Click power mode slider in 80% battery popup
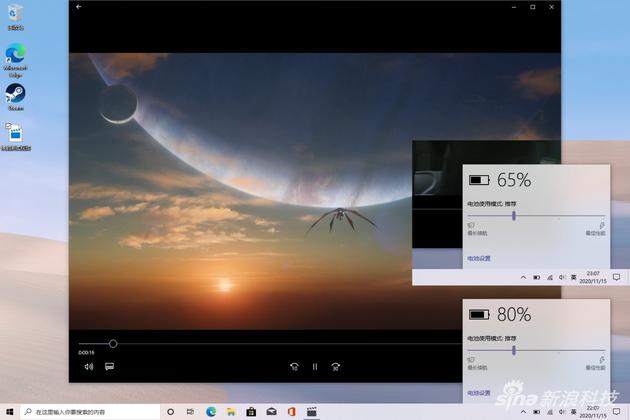This screenshot has height=420, width=630. (x=514, y=350)
